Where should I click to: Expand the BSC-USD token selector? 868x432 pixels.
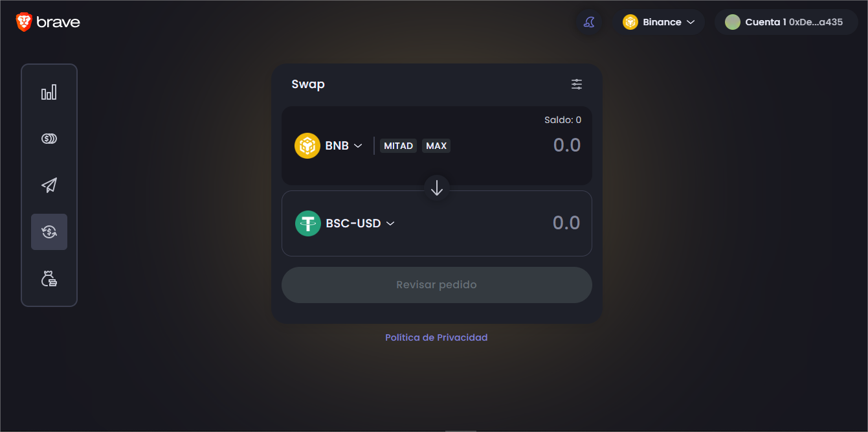(x=345, y=223)
